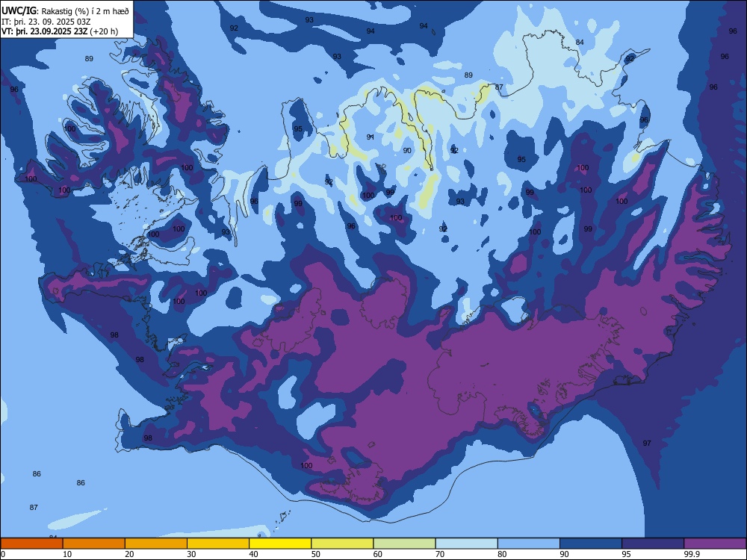Click the 40–50 bright yellow legend swatch
This screenshot has width=747, height=560.
(280, 544)
